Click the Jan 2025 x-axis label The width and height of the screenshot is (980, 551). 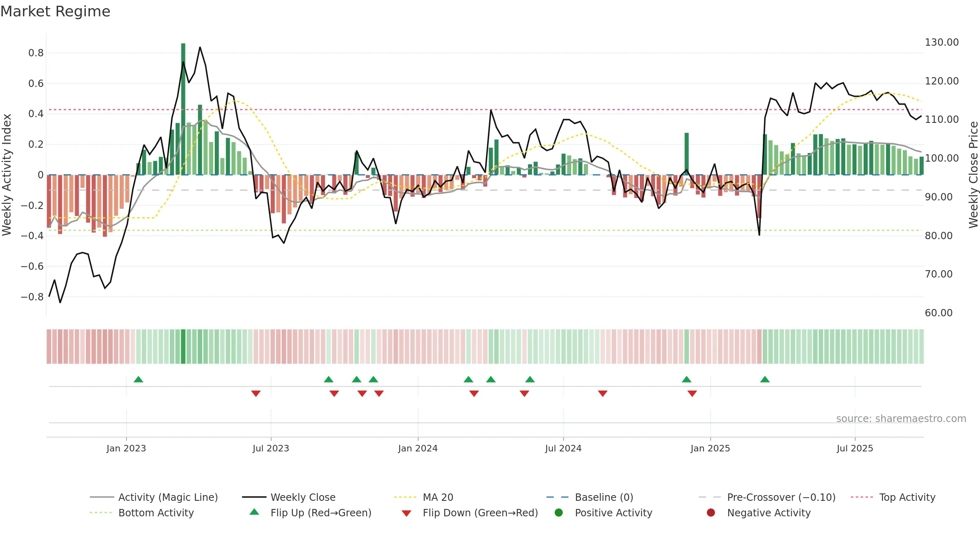[x=710, y=448]
